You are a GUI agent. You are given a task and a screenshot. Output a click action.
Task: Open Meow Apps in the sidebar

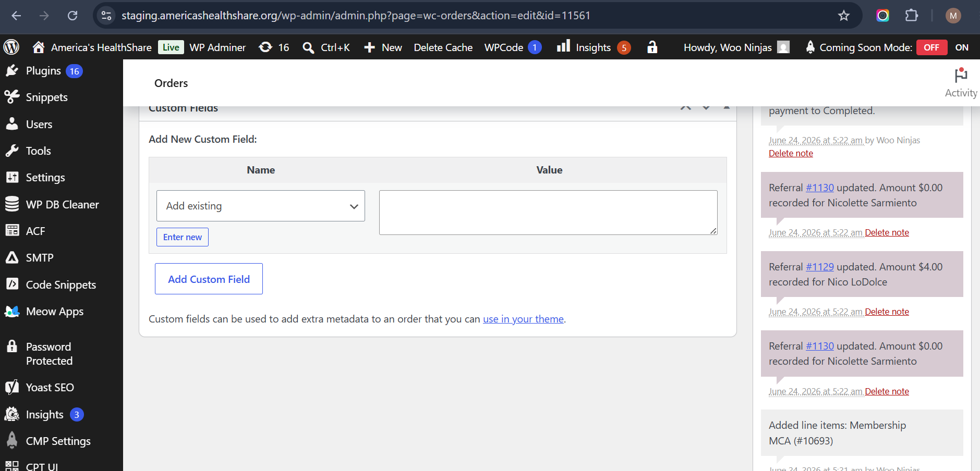pos(55,312)
